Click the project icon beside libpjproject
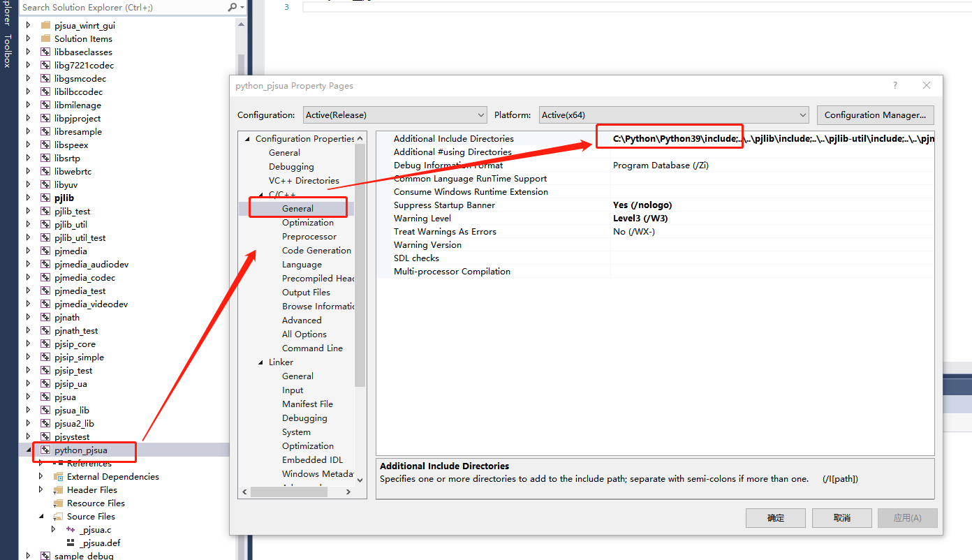This screenshot has height=560, width=972. pos(45,118)
